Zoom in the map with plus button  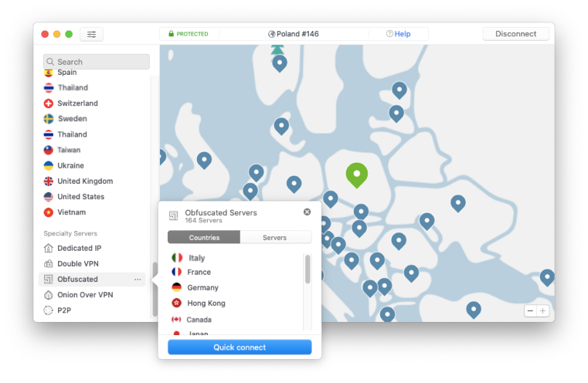pos(542,310)
